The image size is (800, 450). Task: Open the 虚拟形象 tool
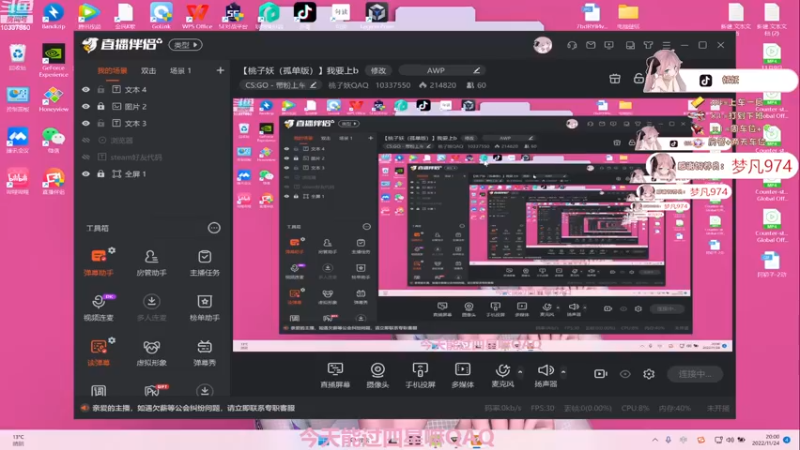click(151, 352)
